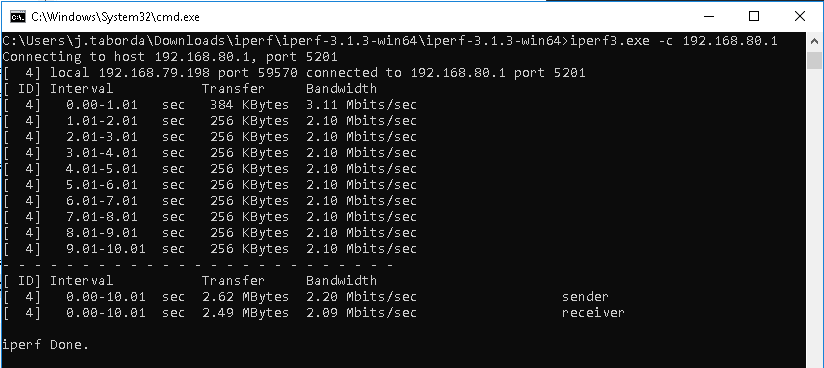Minimize the cmd.exe window

707,16
